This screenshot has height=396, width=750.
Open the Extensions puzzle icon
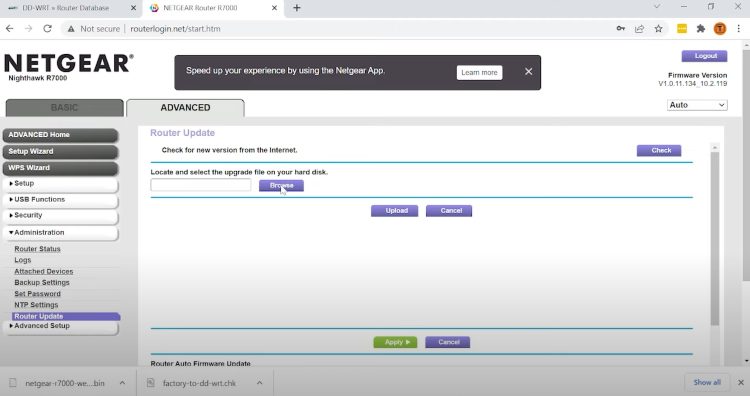point(701,29)
